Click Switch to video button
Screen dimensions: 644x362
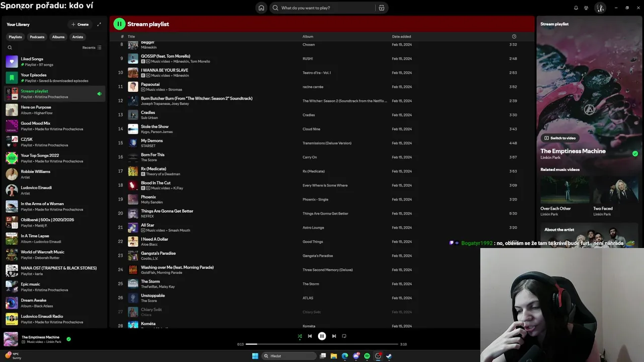(559, 138)
